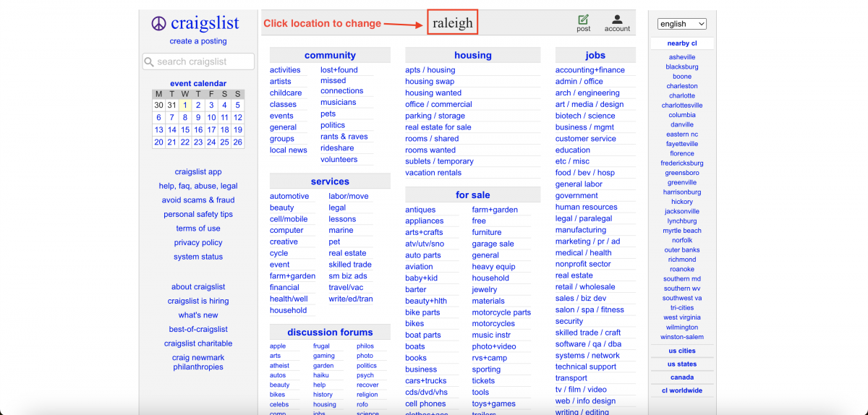
Task: Click the craigslist peace sign logo
Action: pyautogui.click(x=158, y=24)
